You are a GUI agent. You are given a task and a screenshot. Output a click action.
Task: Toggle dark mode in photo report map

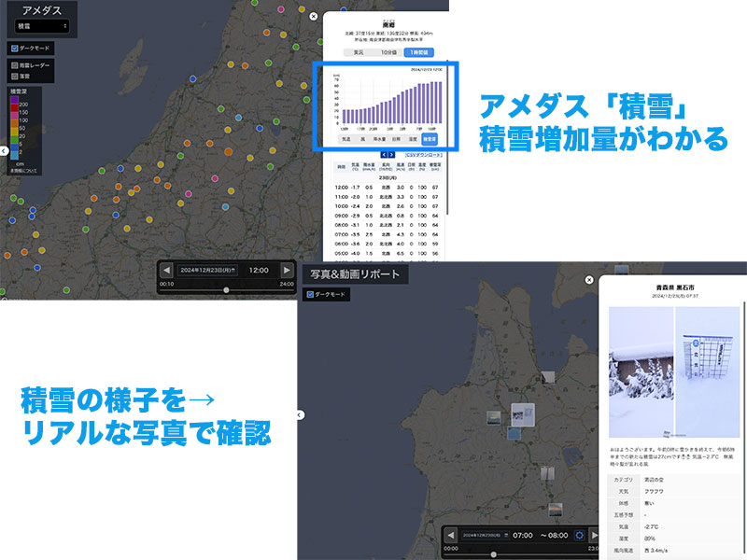(x=310, y=294)
